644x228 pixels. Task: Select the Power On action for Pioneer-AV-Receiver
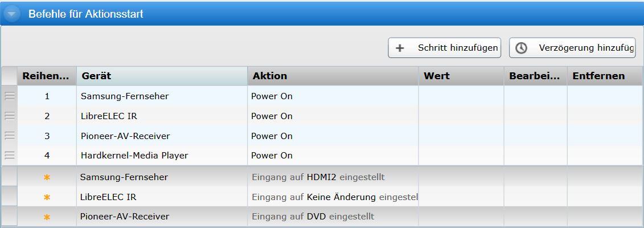click(x=272, y=136)
